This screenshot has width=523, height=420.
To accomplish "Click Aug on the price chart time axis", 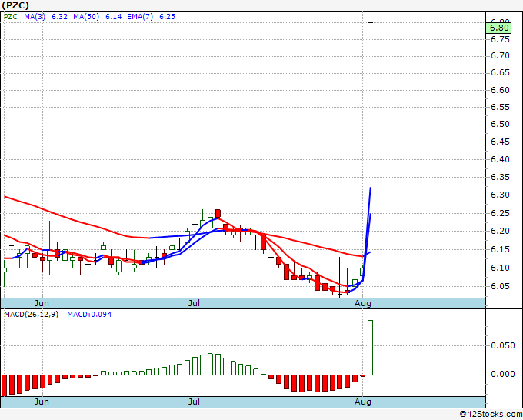I will [x=363, y=303].
